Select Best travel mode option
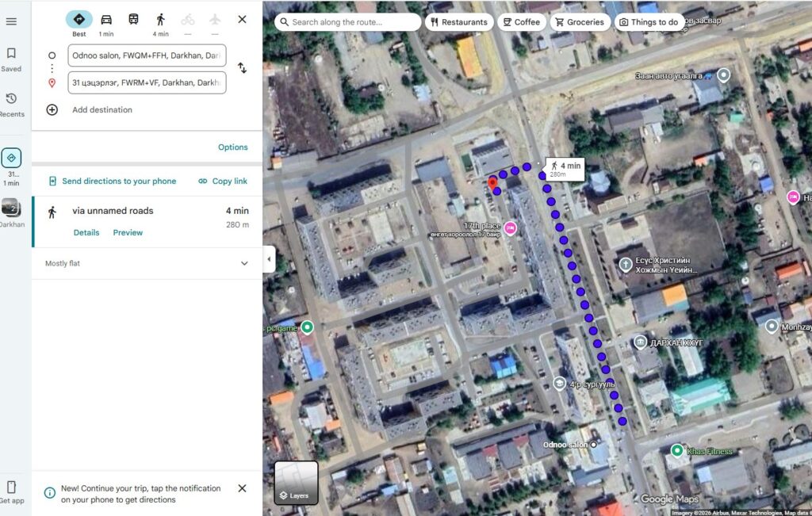Image resolution: width=812 pixels, height=516 pixels. [79, 20]
